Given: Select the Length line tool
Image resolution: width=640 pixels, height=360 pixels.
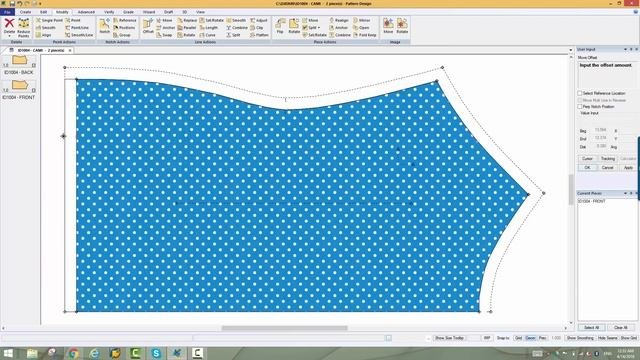Looking at the screenshot, I should click(209, 27).
